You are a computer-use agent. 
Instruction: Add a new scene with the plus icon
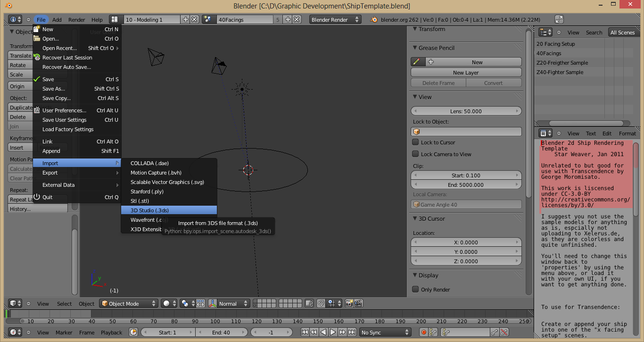288,20
